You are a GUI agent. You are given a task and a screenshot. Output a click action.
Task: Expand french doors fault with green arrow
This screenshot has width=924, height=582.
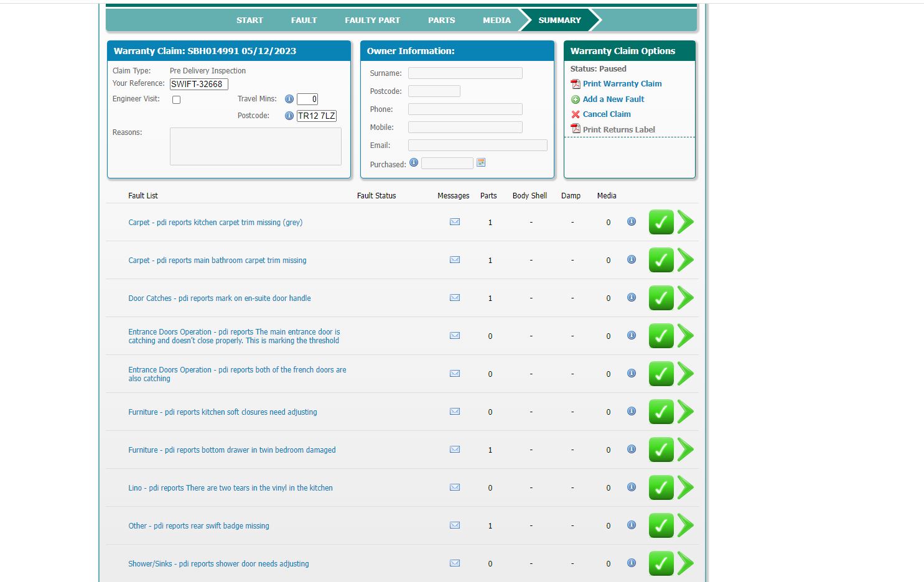pos(686,374)
